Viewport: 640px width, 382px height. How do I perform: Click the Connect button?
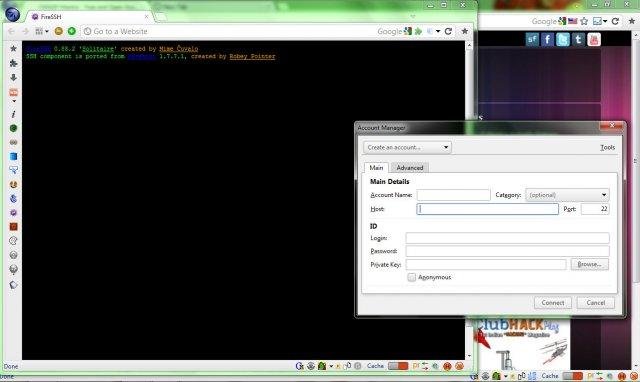point(553,303)
